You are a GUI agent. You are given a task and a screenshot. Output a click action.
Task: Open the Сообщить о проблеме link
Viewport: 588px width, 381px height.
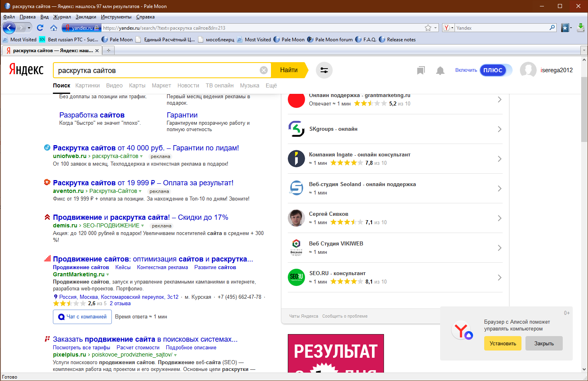345,316
